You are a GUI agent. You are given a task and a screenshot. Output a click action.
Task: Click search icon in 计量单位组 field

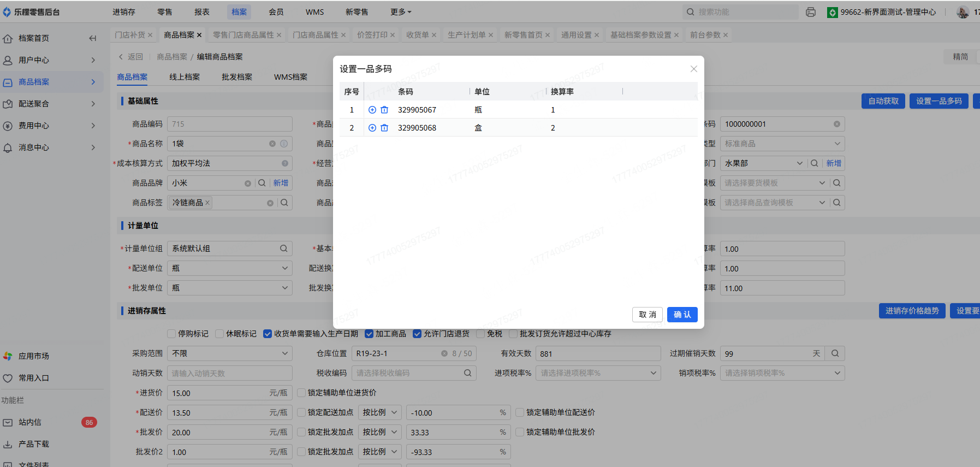tap(283, 249)
